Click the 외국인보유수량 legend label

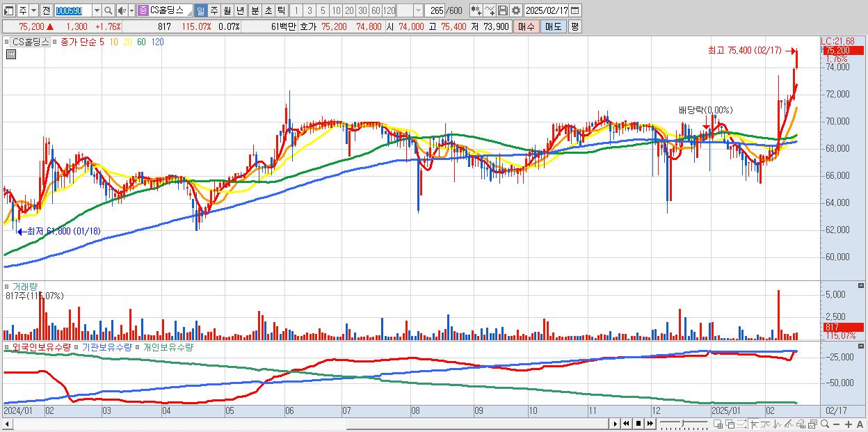pyautogui.click(x=42, y=346)
